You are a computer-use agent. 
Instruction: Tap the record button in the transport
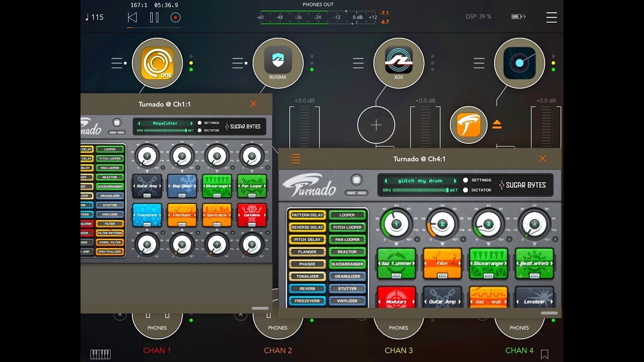tap(176, 18)
